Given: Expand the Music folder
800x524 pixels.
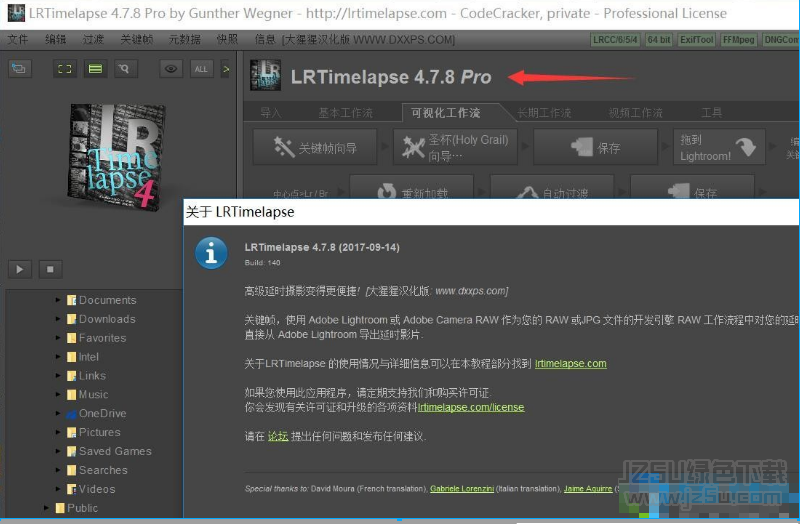Looking at the screenshot, I should point(58,394).
